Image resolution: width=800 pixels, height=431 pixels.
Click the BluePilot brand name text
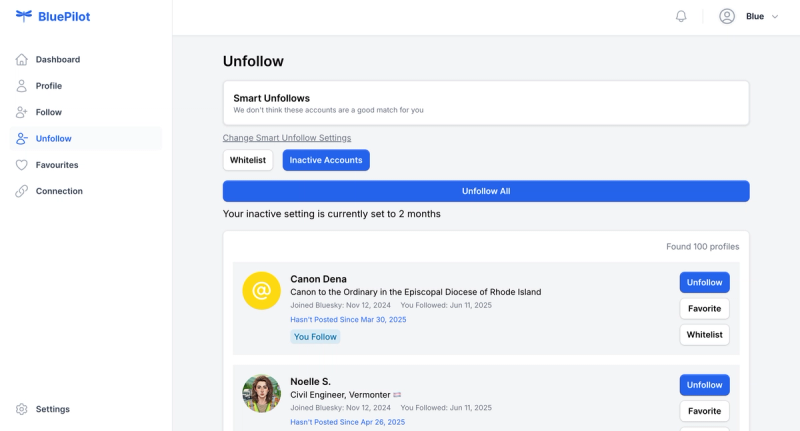(64, 16)
